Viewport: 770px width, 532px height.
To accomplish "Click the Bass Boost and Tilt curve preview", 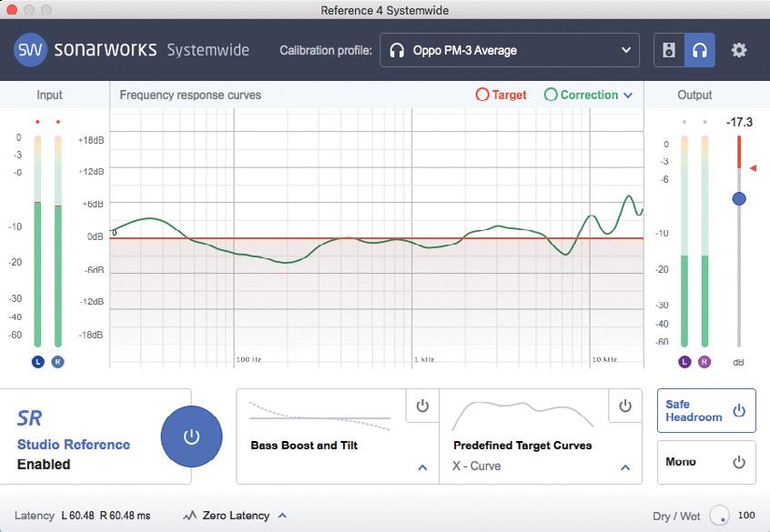I will tap(319, 417).
